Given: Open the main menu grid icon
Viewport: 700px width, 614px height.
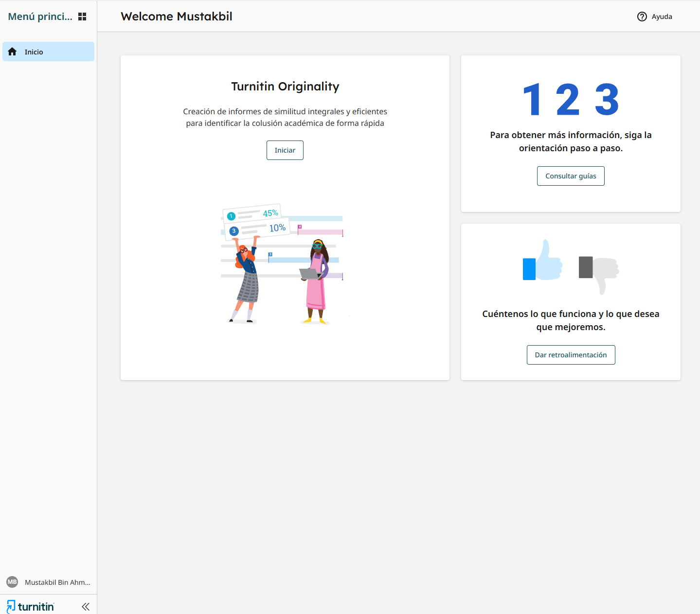Looking at the screenshot, I should click(x=82, y=17).
